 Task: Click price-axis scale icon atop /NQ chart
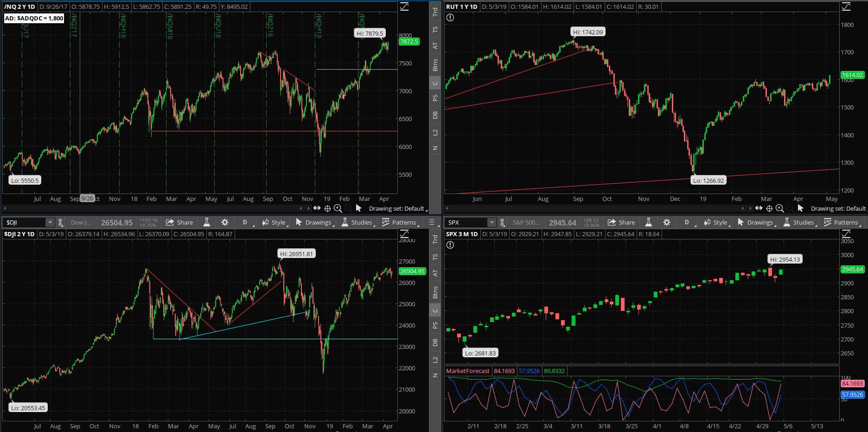[405, 6]
